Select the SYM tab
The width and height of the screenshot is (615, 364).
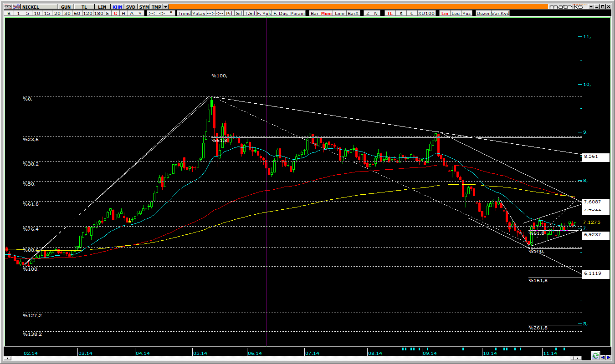144,7
